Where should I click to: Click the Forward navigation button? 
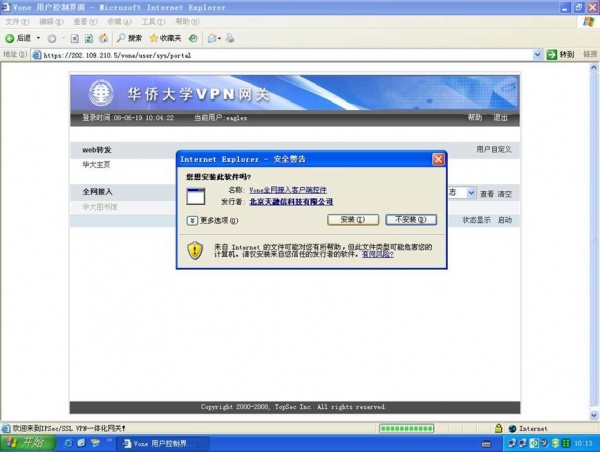coord(52,38)
